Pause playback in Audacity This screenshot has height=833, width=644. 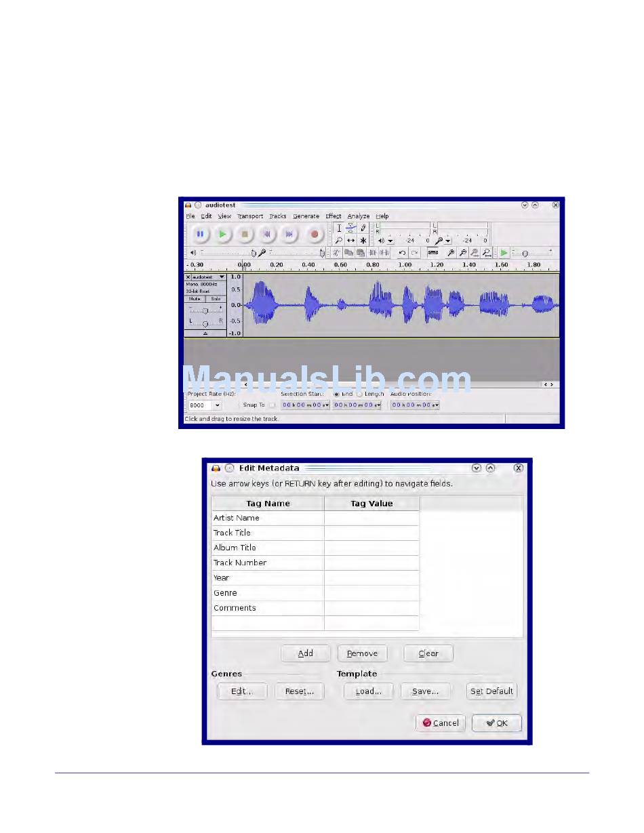[x=200, y=234]
